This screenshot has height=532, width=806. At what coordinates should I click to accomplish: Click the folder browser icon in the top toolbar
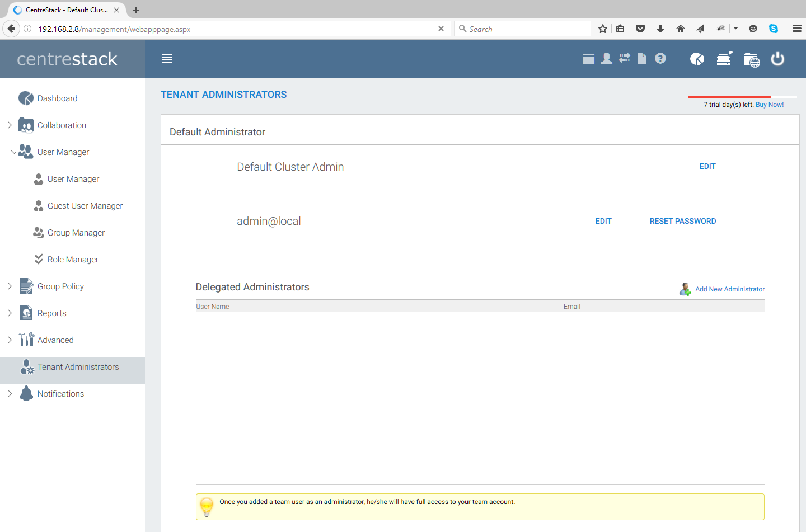588,58
